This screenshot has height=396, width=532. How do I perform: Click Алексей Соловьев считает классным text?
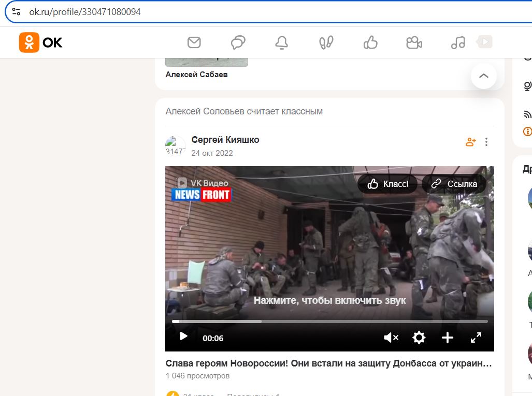(245, 111)
